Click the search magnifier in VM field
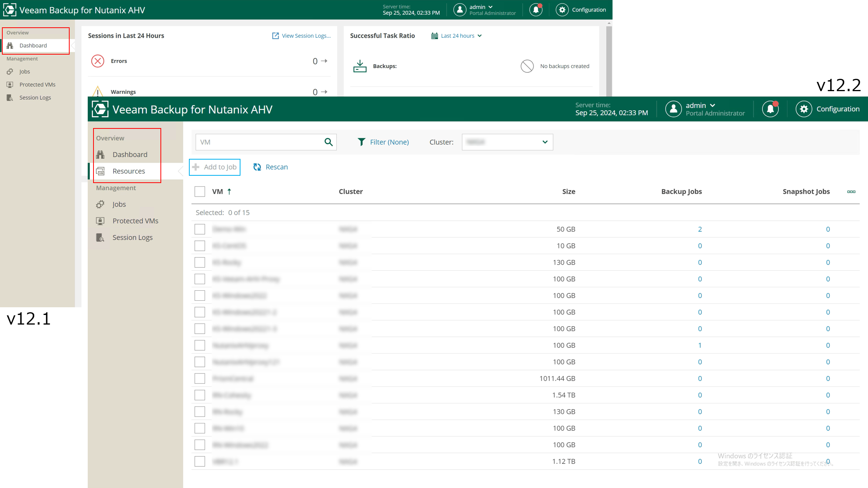This screenshot has height=488, width=868. click(328, 142)
